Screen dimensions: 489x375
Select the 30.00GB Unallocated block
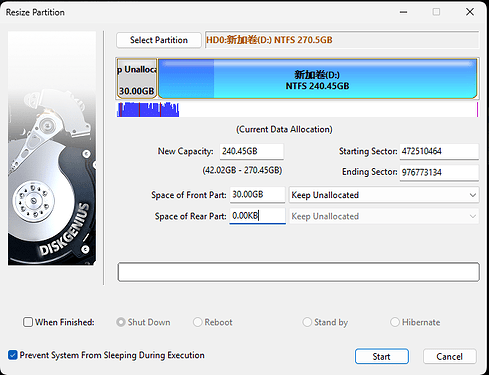(137, 79)
